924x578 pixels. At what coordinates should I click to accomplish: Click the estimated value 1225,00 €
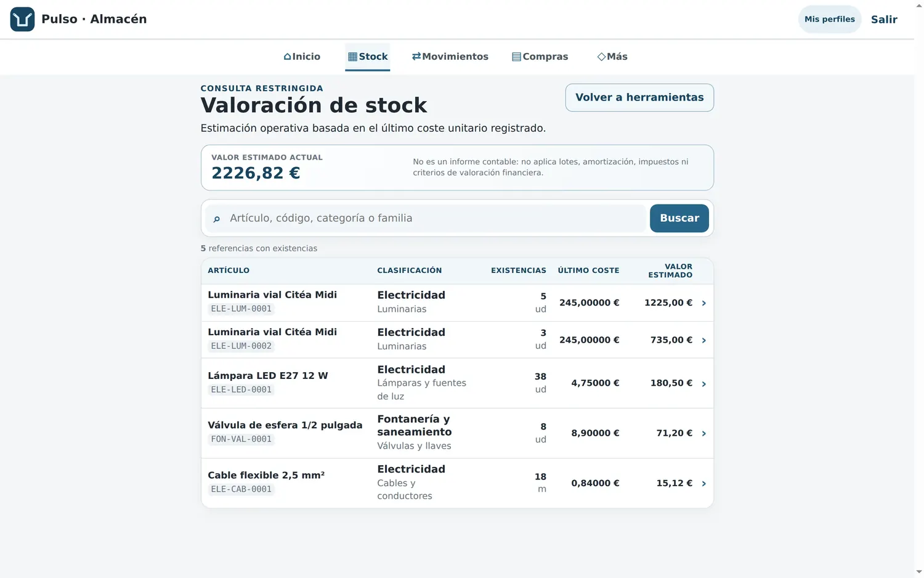coord(668,303)
